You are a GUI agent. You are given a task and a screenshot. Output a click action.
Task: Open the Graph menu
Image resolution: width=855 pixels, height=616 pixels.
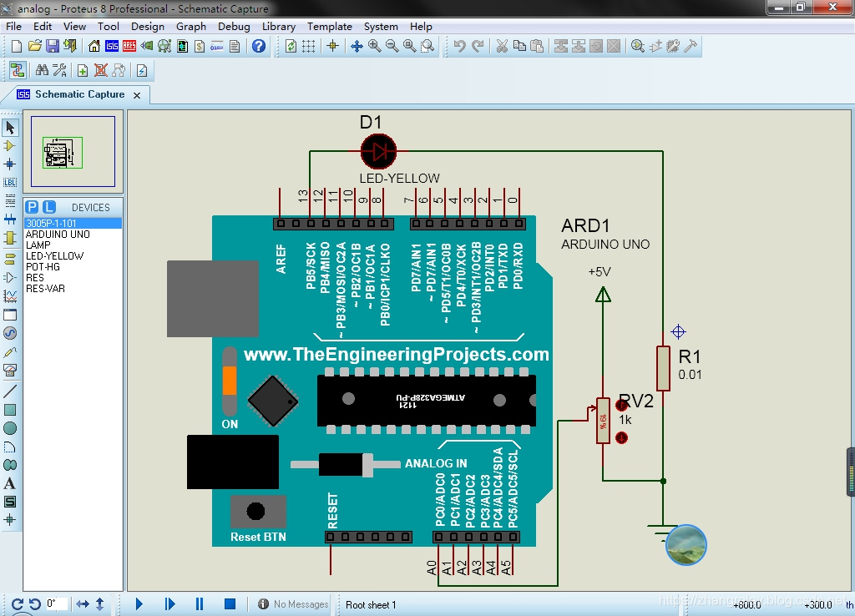(x=191, y=26)
